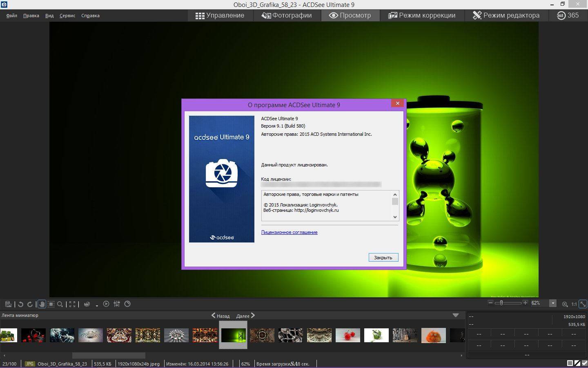Open the Файл menu

point(12,16)
